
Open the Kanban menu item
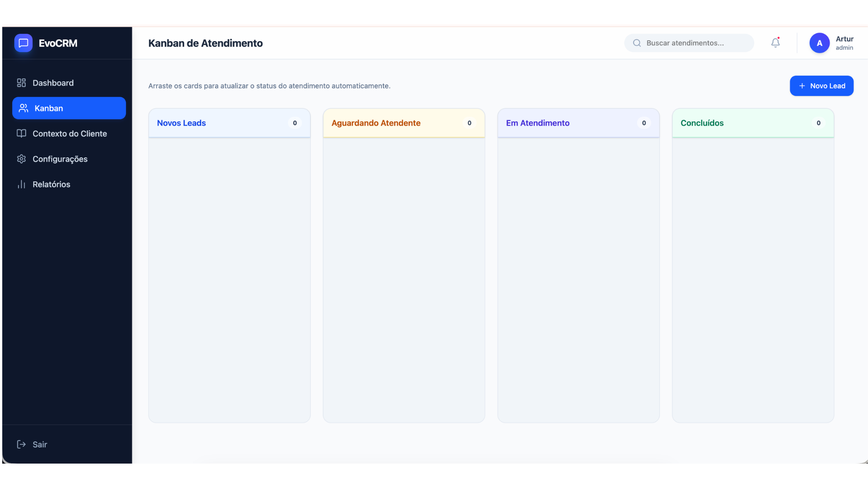point(69,108)
